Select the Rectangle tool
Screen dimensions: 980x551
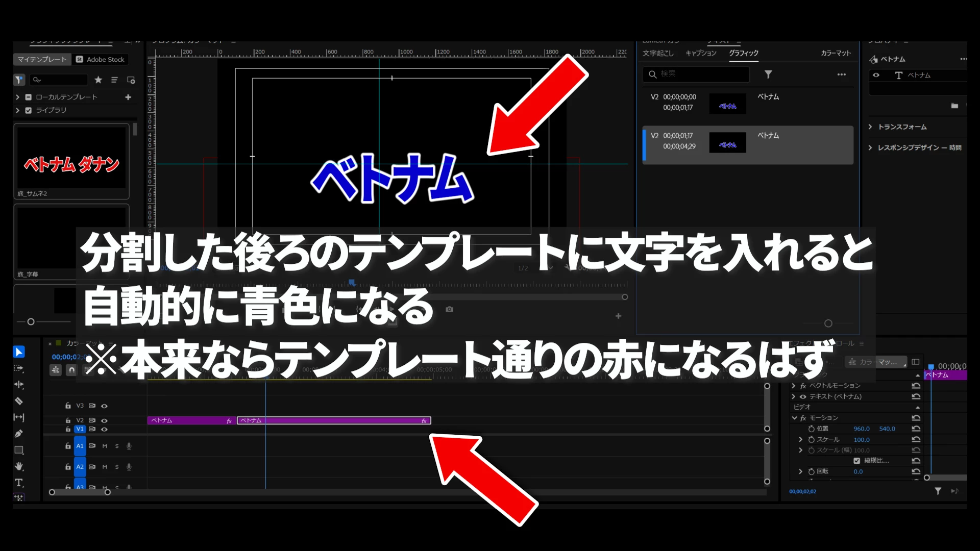[19, 450]
